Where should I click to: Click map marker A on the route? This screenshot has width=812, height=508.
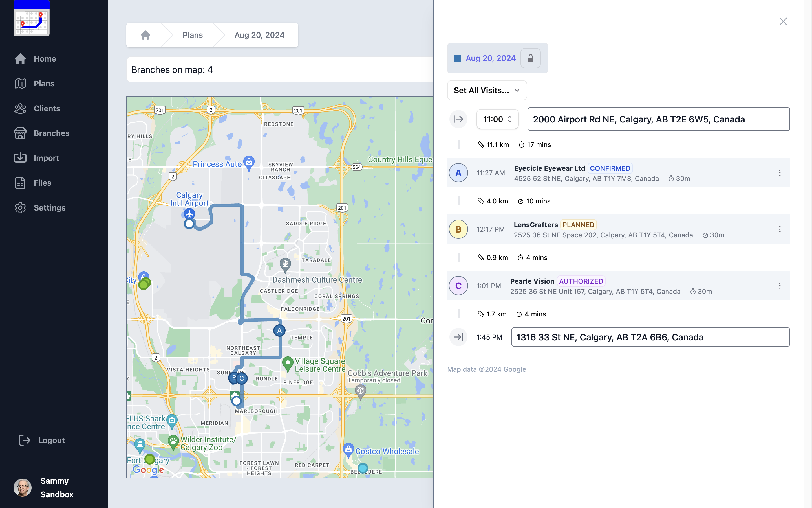coord(279,330)
